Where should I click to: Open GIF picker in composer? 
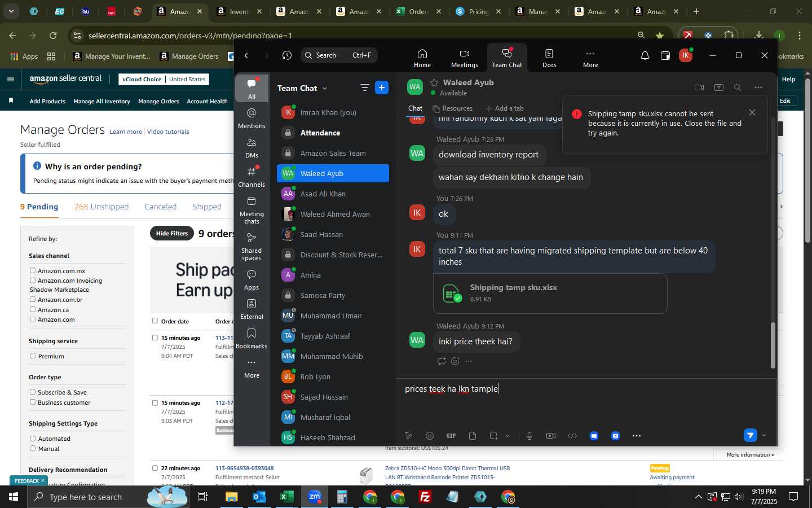(451, 436)
